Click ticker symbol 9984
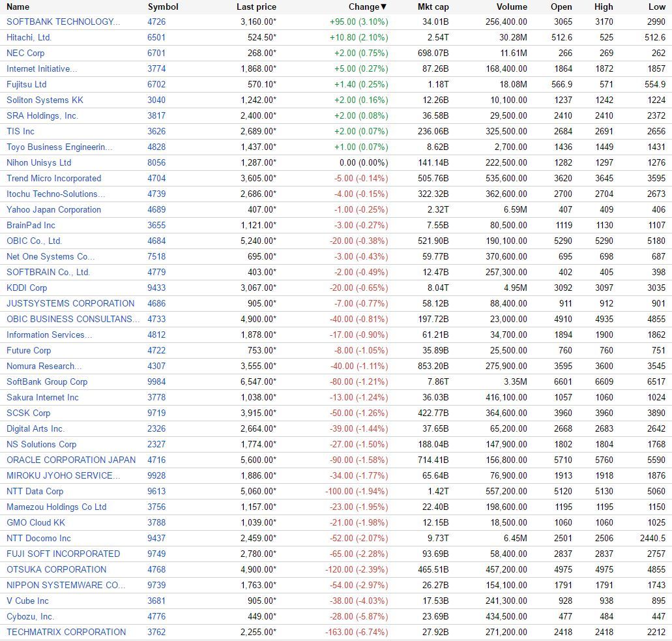Screen dimensions: 672x641 pos(156,382)
